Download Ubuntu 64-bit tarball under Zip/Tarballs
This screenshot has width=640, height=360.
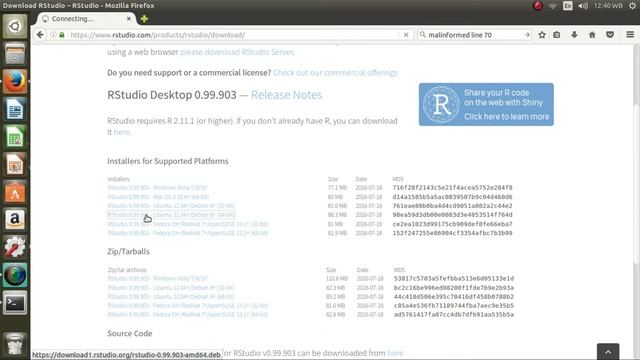171,297
